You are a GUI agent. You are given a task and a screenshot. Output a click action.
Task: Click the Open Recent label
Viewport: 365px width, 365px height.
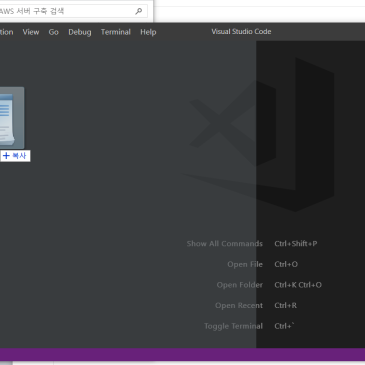point(239,306)
